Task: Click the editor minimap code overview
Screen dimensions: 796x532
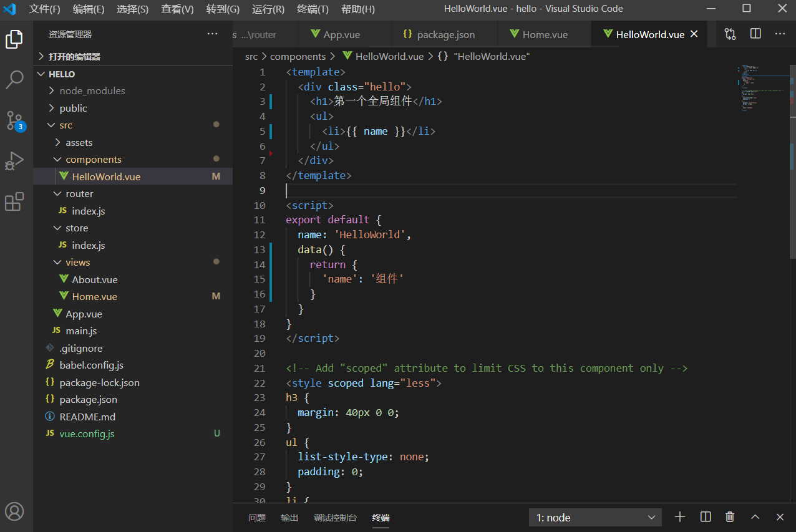Action: pos(762,87)
